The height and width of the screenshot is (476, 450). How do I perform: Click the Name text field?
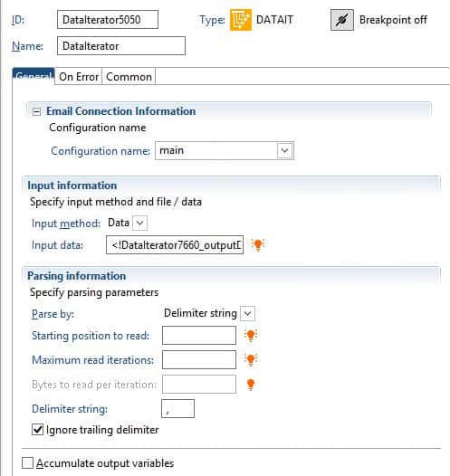click(121, 46)
